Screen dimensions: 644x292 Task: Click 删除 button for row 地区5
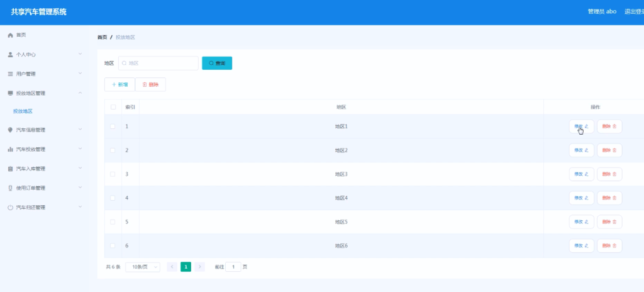(x=609, y=222)
